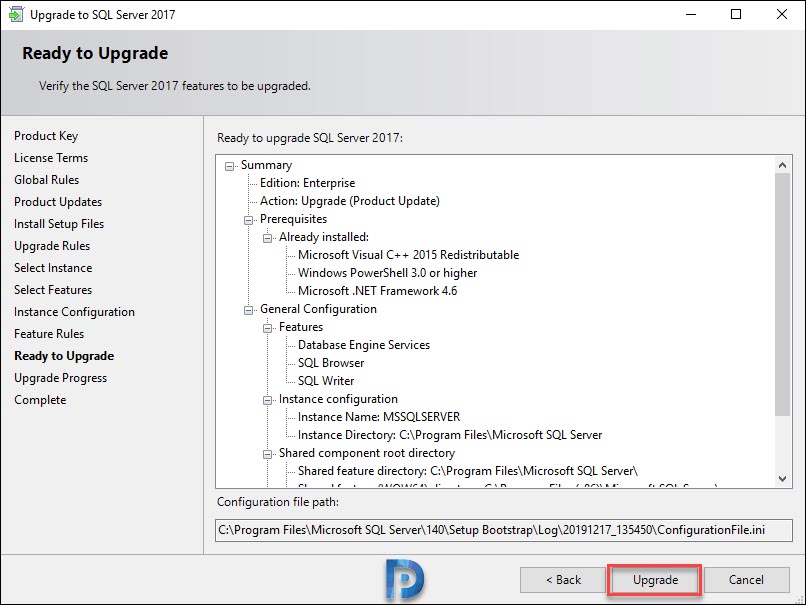Select the Features tree item
This screenshot has width=806, height=605.
pos(301,327)
